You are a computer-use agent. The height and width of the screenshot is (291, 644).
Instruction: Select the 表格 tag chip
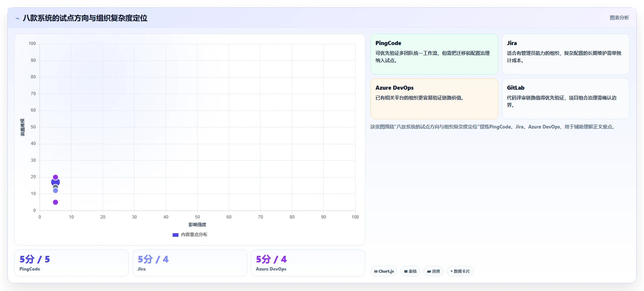coord(410,271)
